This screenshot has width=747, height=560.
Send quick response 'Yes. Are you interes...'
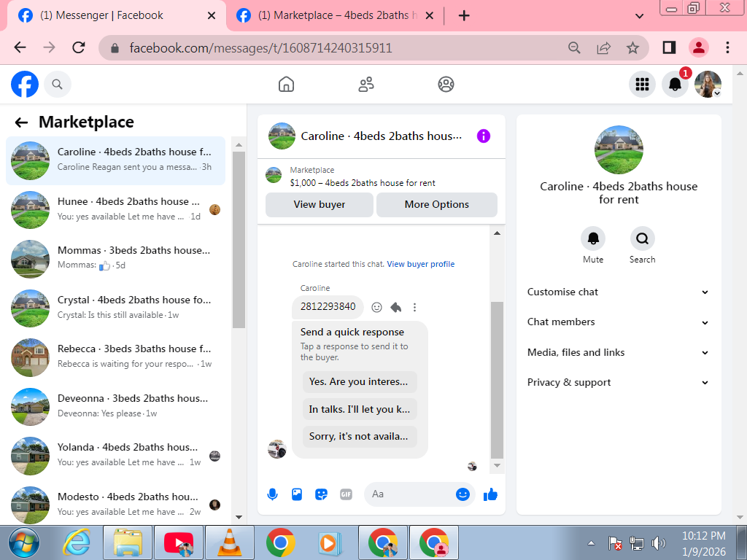[x=360, y=382]
